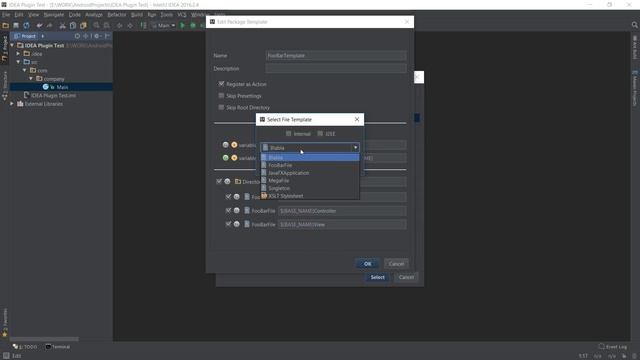
Task: Open the file template combo box arrow
Action: pyautogui.click(x=356, y=147)
